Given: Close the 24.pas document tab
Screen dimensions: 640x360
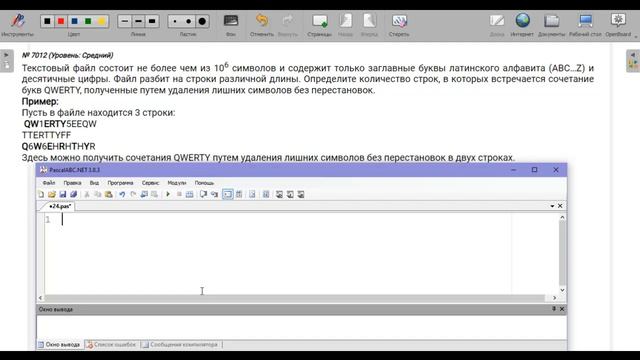Looking at the screenshot, I should pyautogui.click(x=560, y=206).
